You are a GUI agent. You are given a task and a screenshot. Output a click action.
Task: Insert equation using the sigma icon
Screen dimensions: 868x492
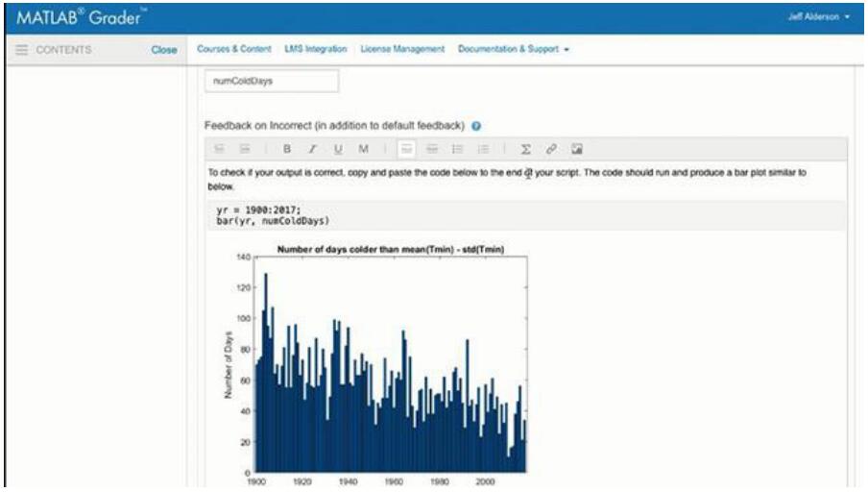(525, 149)
